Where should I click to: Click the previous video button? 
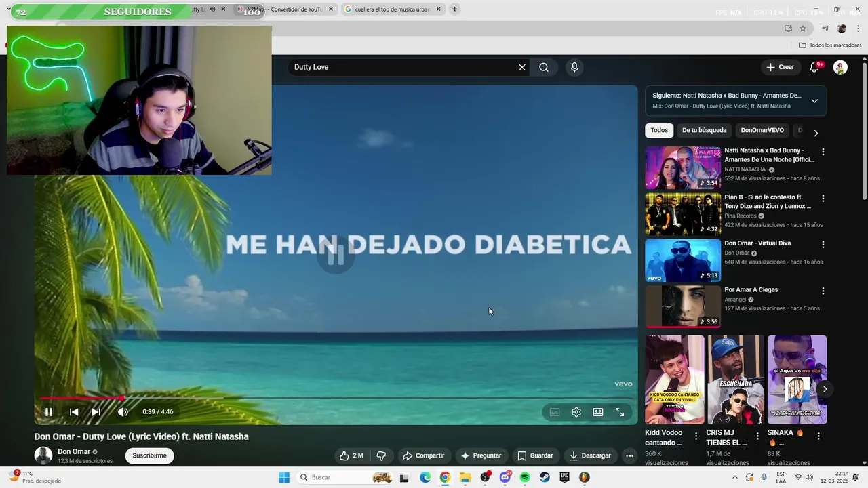click(x=74, y=412)
